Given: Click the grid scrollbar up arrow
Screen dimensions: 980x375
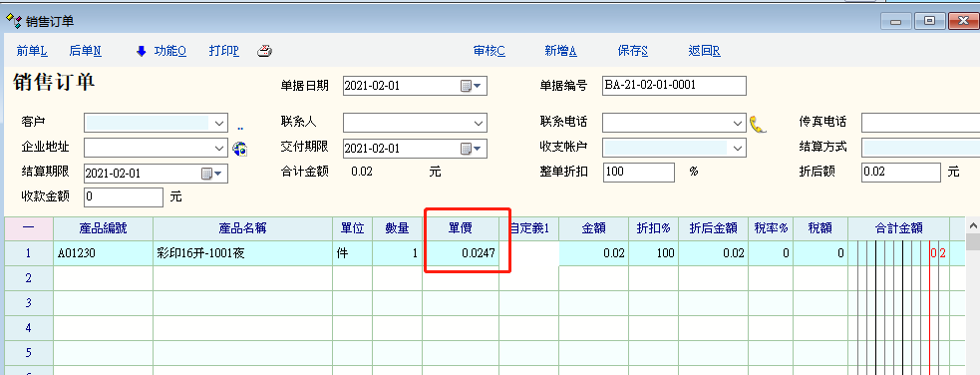Looking at the screenshot, I should (x=972, y=225).
